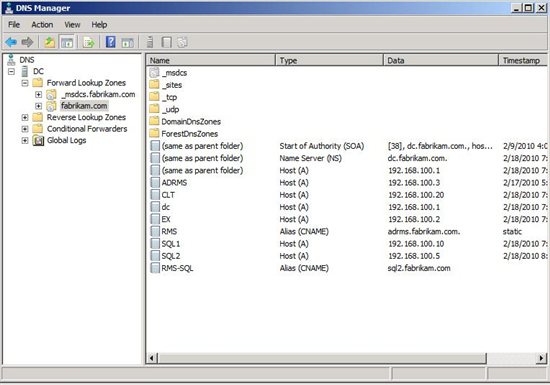Sort by the Type column header

click(x=329, y=60)
